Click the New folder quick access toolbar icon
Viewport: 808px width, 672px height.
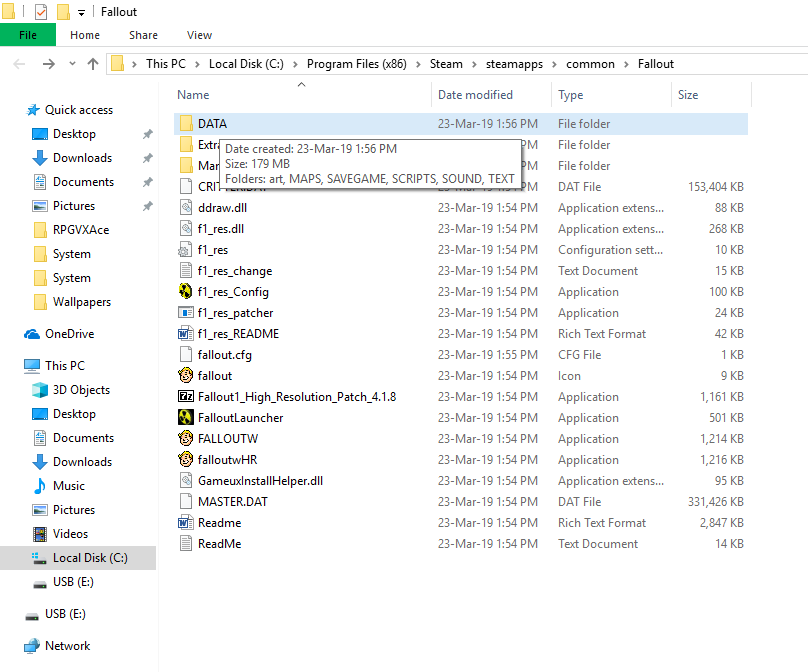(x=63, y=12)
